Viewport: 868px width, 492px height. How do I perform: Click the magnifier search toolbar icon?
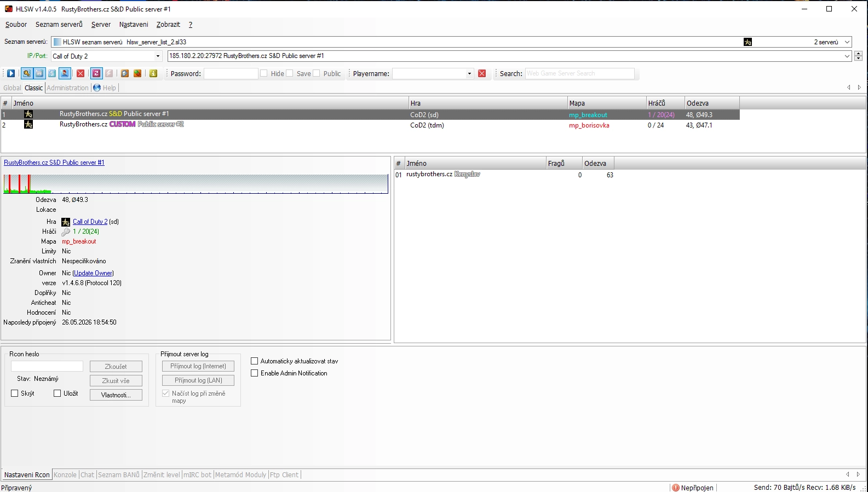click(26, 73)
